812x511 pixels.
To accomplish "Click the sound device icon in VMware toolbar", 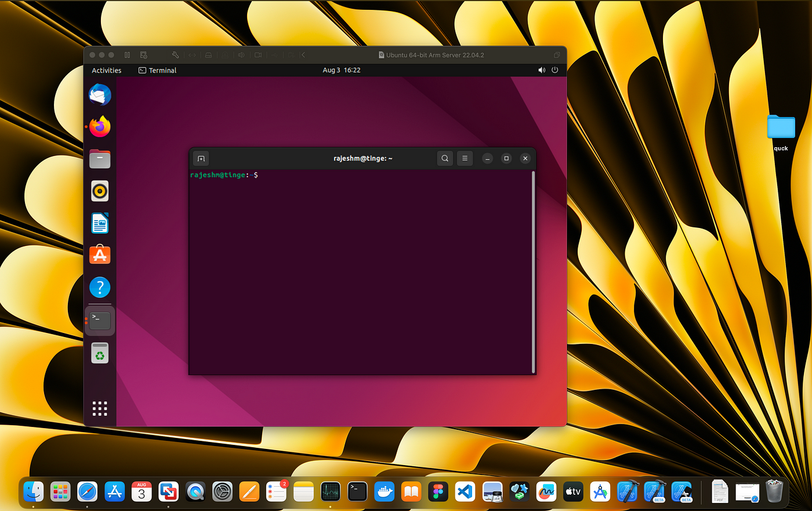I will click(241, 55).
